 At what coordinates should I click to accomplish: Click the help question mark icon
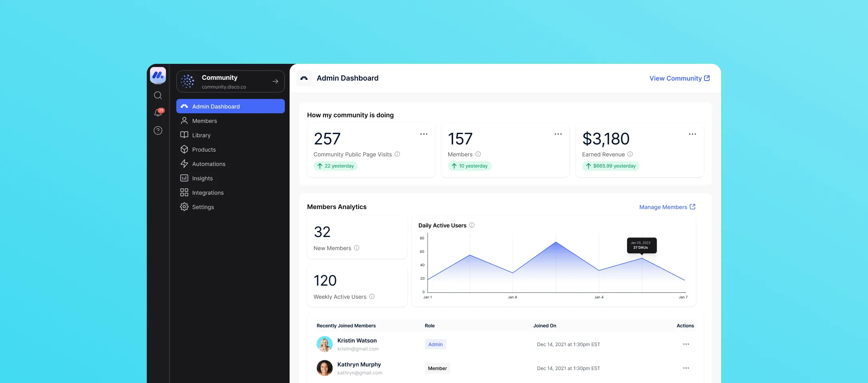(x=158, y=130)
